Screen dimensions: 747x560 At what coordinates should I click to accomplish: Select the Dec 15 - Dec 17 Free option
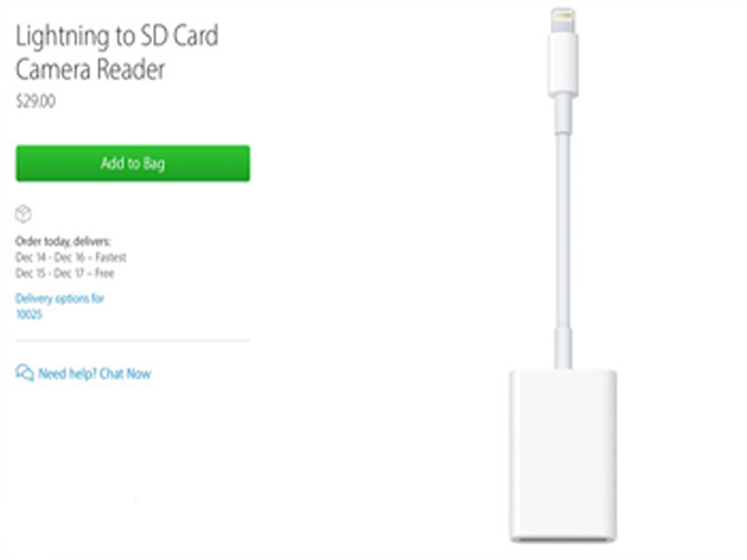[x=64, y=273]
